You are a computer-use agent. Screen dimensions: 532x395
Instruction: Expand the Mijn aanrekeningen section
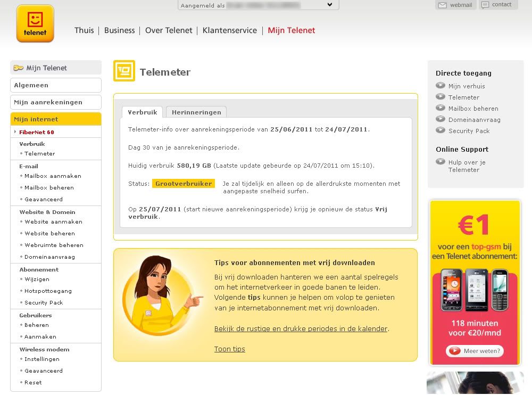55,102
